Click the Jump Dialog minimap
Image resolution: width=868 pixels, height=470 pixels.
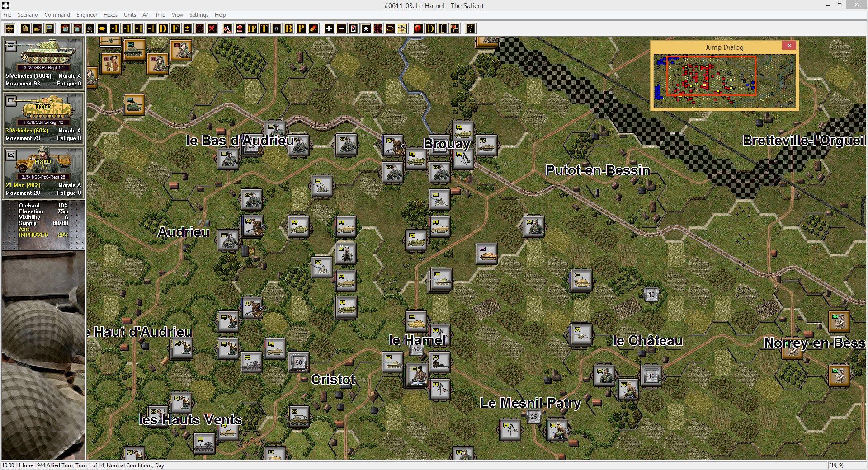coord(724,80)
